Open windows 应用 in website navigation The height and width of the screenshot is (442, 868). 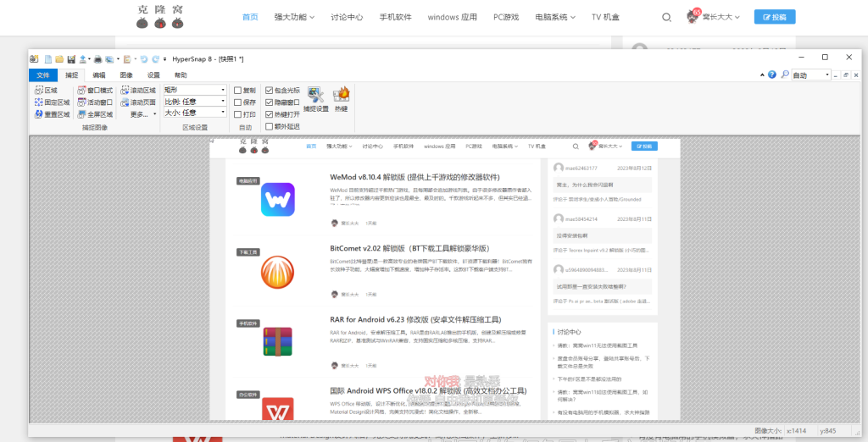(x=453, y=17)
